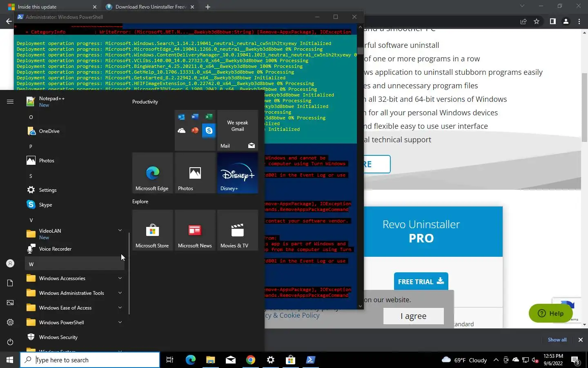Open Documents from the Start rail
This screenshot has height=368, width=588.
coord(10,283)
